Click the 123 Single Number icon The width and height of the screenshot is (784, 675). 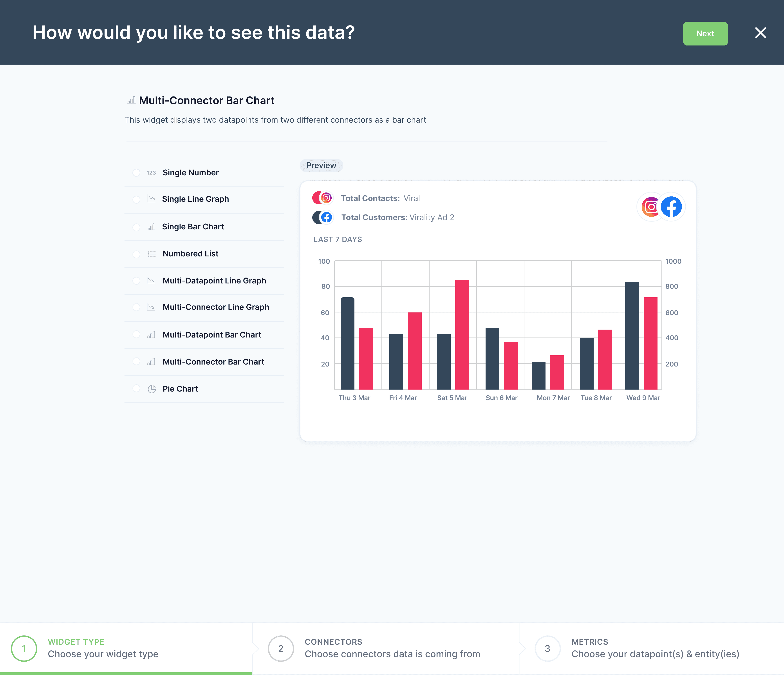[x=151, y=173]
